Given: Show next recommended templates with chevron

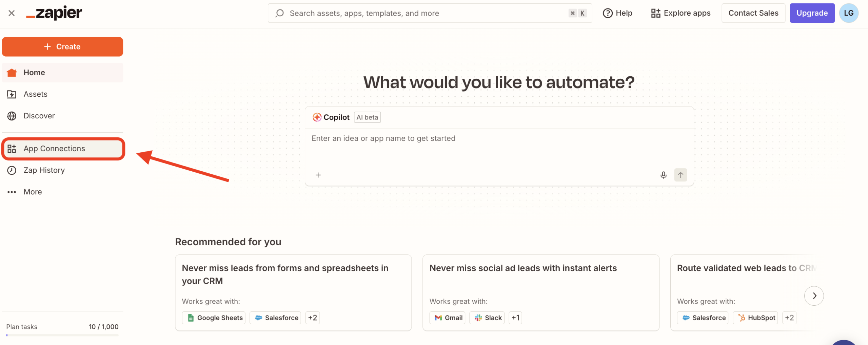Looking at the screenshot, I should coord(814,296).
